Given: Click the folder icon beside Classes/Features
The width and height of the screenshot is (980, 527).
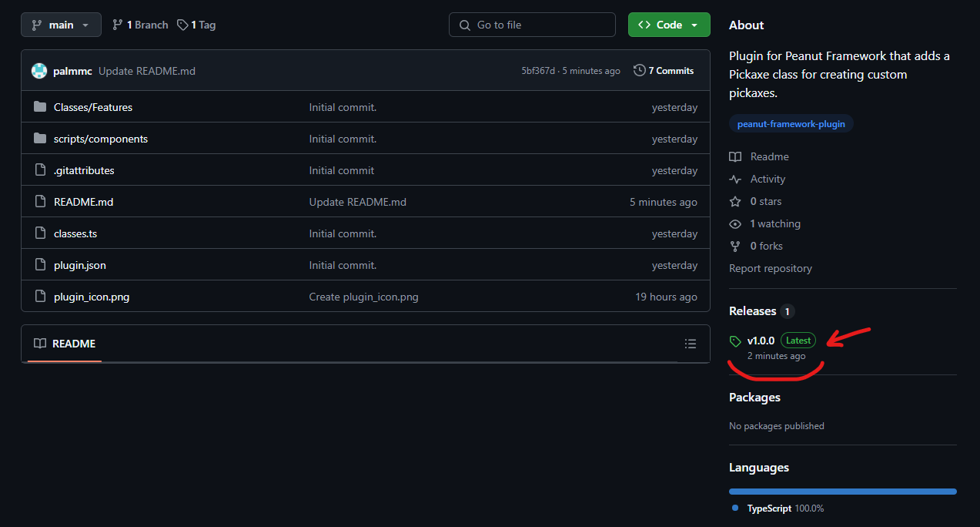Looking at the screenshot, I should click(40, 107).
